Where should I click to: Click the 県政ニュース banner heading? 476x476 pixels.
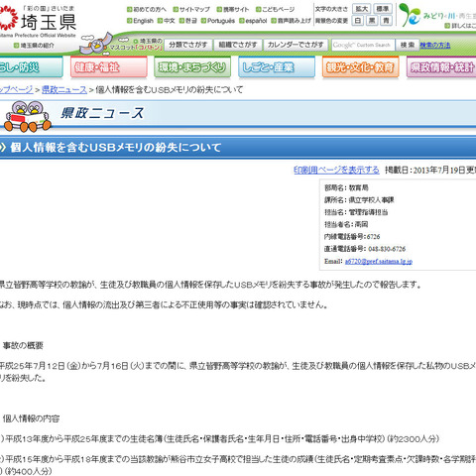click(102, 113)
